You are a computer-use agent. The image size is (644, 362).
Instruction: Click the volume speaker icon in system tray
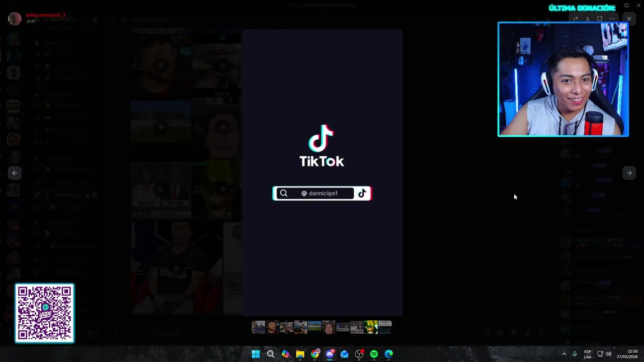[608, 354]
